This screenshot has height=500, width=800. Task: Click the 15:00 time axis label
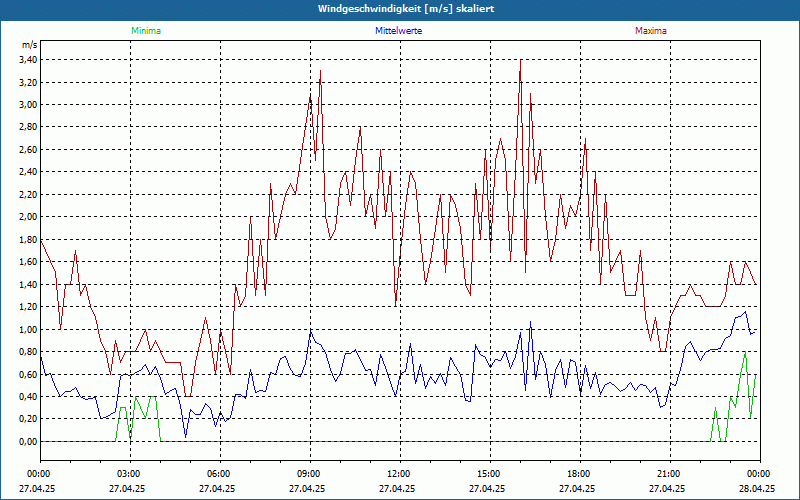pos(490,474)
